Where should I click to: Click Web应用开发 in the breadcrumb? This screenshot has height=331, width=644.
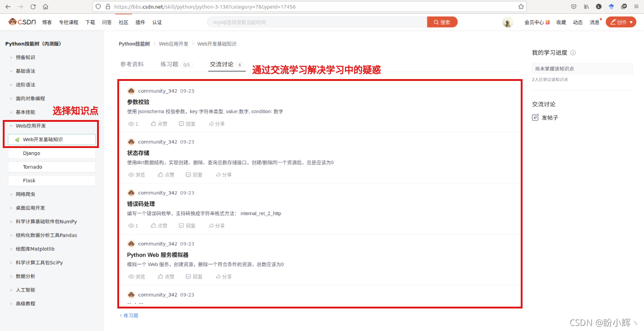pyautogui.click(x=173, y=44)
